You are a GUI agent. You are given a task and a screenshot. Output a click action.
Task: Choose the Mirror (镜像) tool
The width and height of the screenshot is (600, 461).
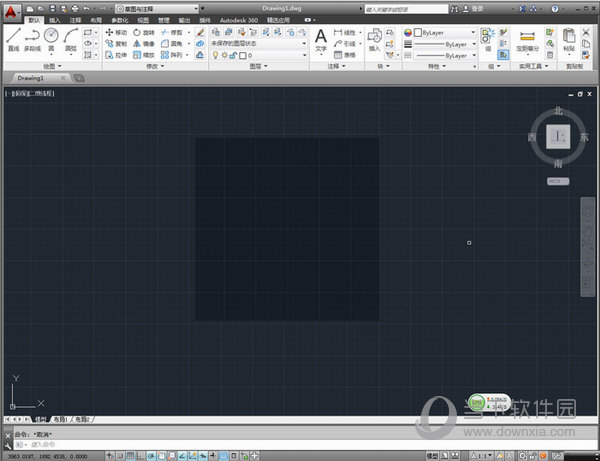[x=143, y=44]
